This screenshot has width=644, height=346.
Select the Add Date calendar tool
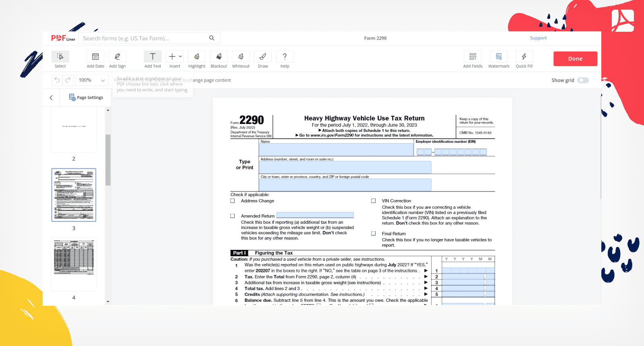coord(95,57)
